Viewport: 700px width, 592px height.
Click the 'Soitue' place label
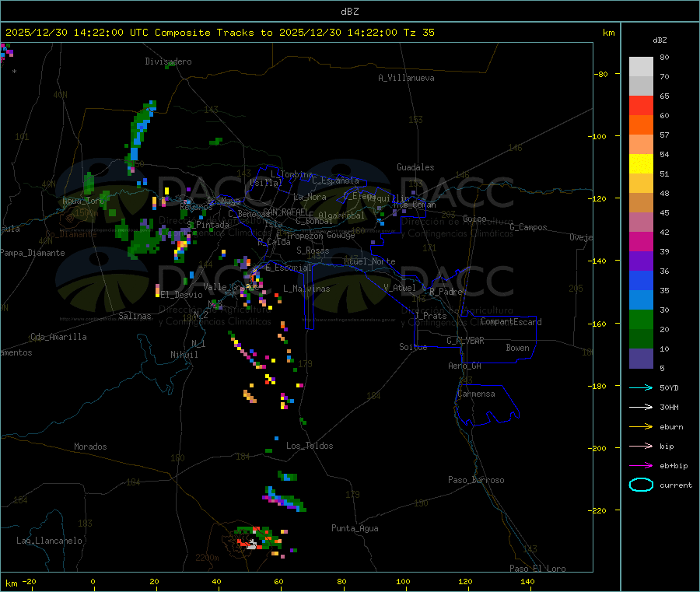[413, 347]
